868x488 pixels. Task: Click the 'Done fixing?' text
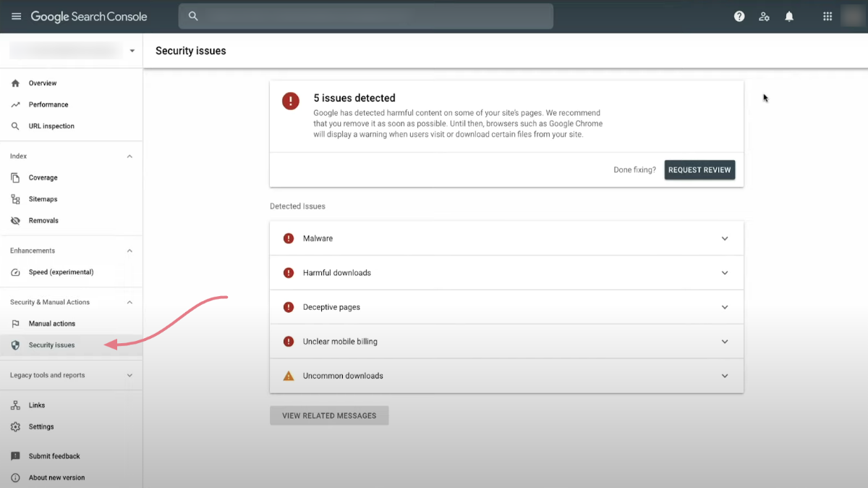[634, 170]
